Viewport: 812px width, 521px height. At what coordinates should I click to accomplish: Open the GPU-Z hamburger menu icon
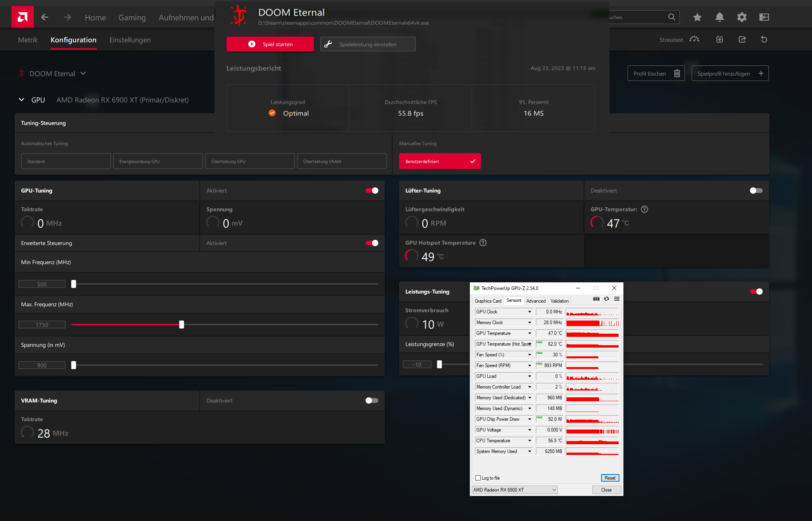point(617,299)
